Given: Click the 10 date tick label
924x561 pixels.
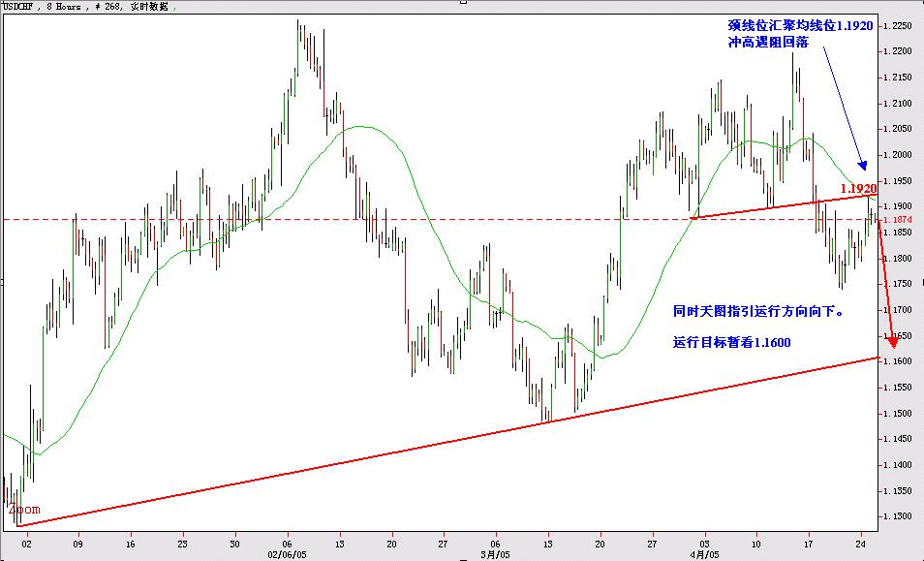Looking at the screenshot, I should click(x=756, y=545).
